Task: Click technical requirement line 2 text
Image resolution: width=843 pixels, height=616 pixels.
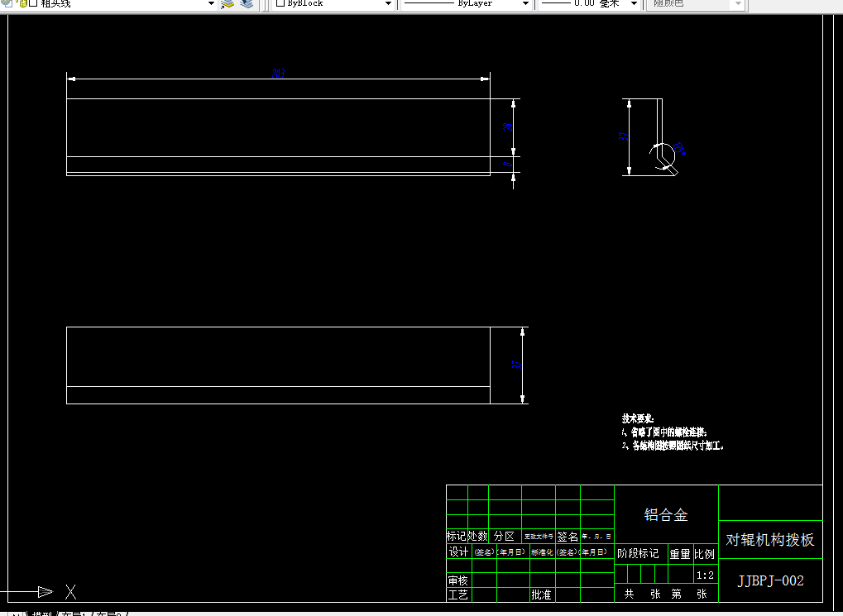Action: click(x=673, y=446)
